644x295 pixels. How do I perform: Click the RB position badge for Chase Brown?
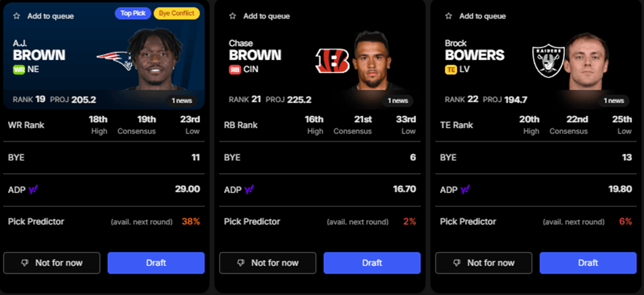234,69
